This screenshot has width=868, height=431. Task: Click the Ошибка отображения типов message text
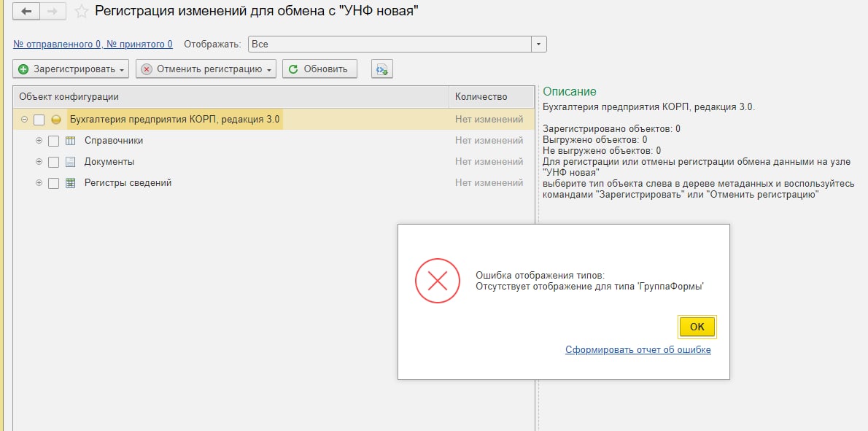click(540, 275)
